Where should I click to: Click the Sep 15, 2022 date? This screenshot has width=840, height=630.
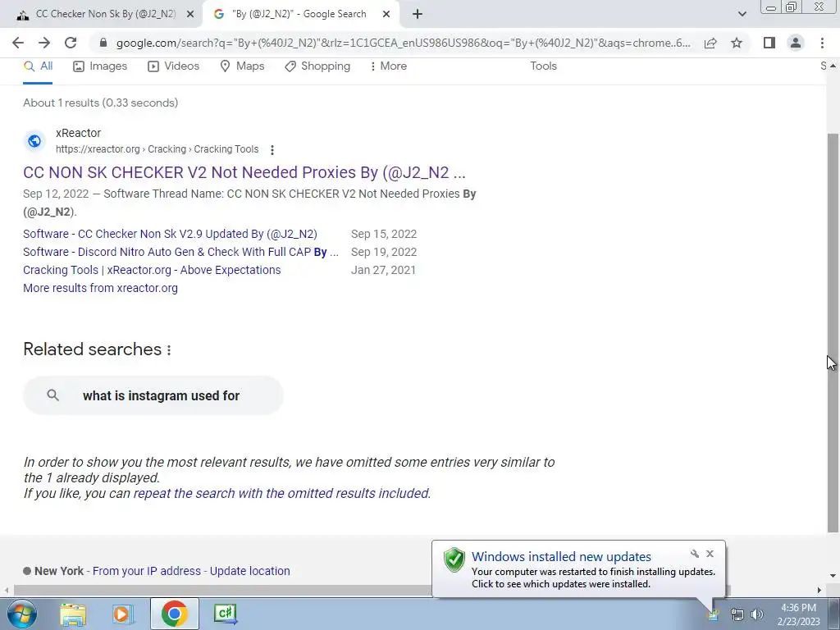pos(384,234)
